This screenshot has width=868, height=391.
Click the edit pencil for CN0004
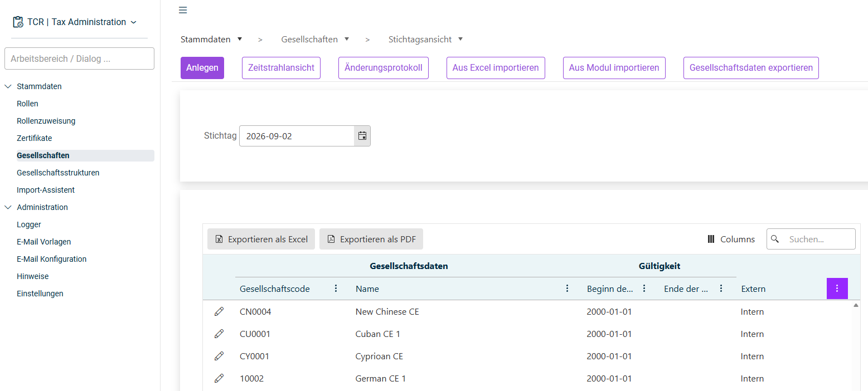coord(219,311)
